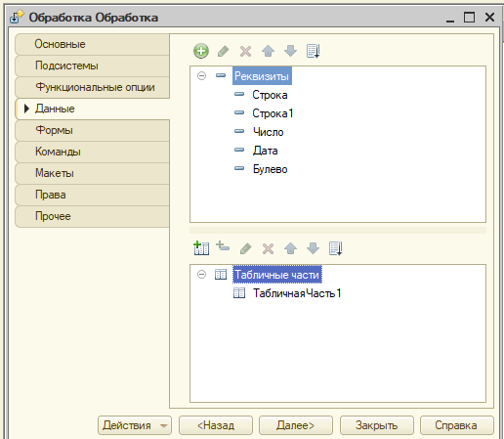
Task: Click the <Назад button
Action: (x=216, y=425)
